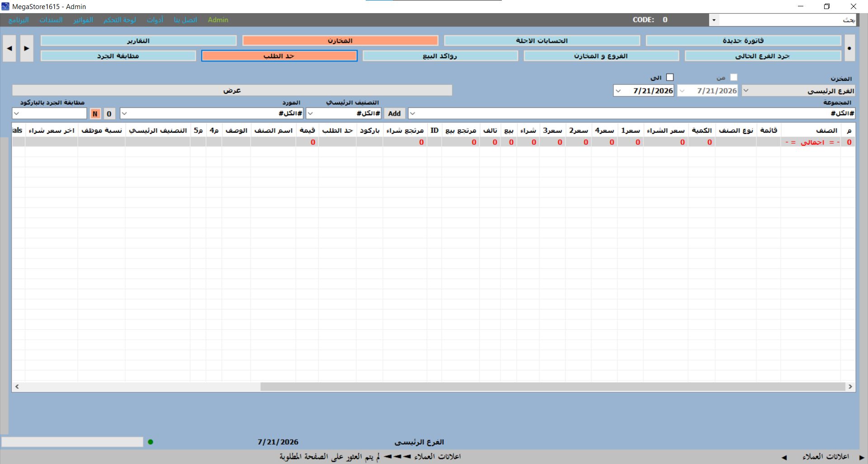The image size is (868, 464).
Task: Click the باركود column header
Action: 369,131
